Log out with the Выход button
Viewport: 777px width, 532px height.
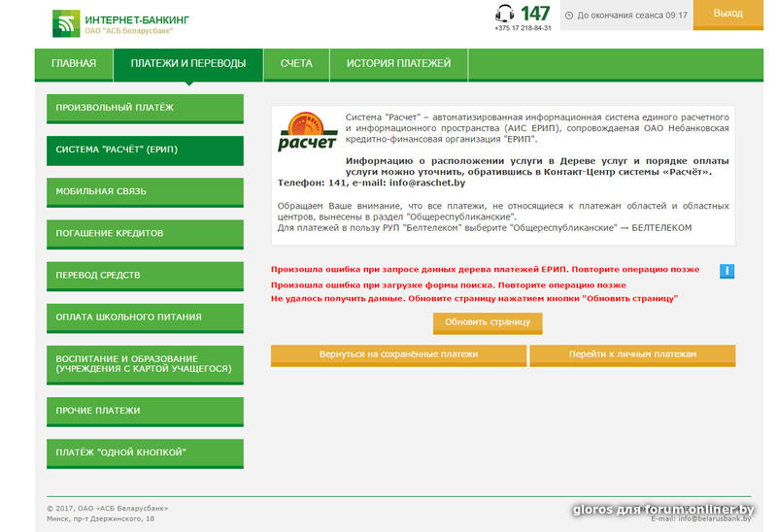coord(727,15)
